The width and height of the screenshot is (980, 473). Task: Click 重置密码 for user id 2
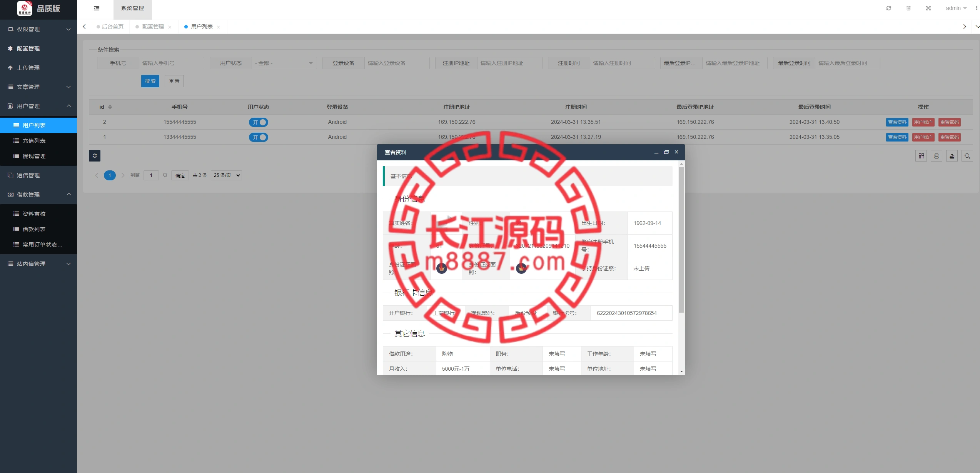pos(950,122)
